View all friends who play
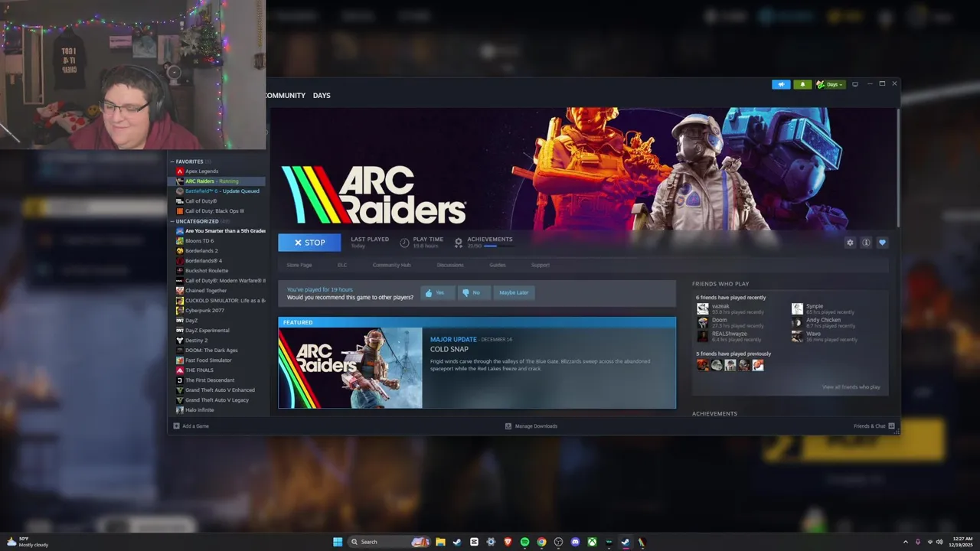The width and height of the screenshot is (980, 551). pos(851,387)
